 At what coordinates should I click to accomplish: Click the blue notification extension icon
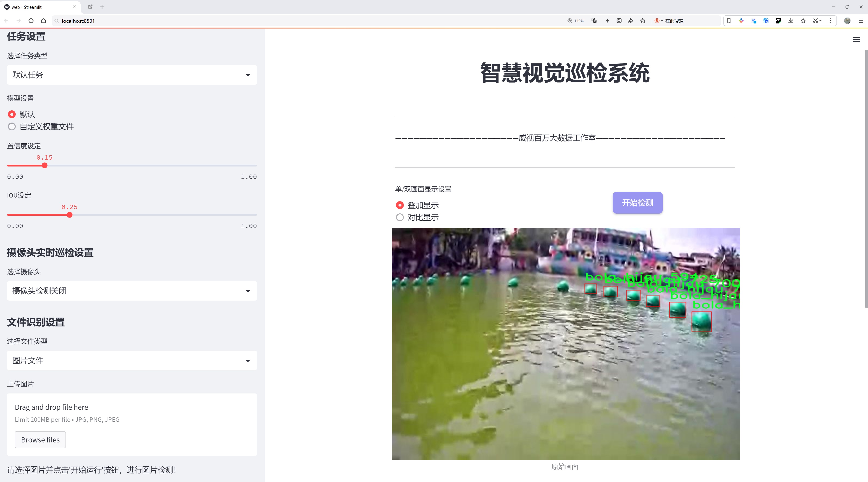[x=754, y=21]
